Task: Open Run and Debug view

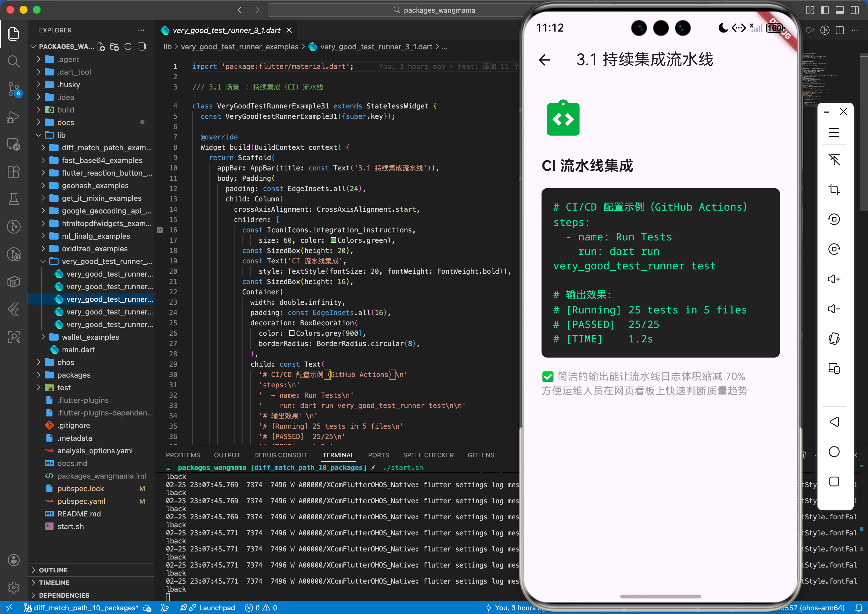Action: tap(13, 117)
